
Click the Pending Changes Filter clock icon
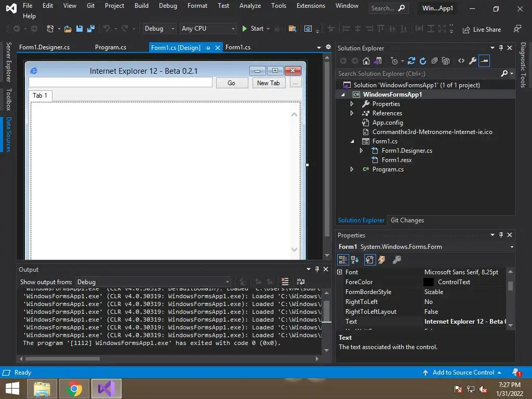394,61
